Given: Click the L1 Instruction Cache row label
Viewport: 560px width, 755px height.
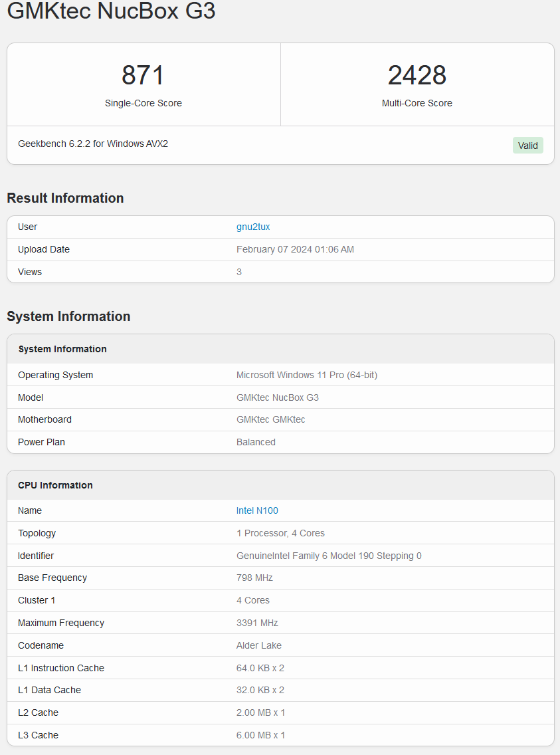Looking at the screenshot, I should click(x=61, y=669).
